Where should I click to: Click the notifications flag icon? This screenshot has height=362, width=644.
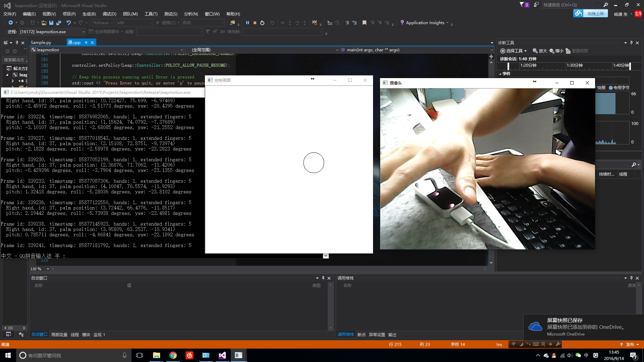pos(524,5)
